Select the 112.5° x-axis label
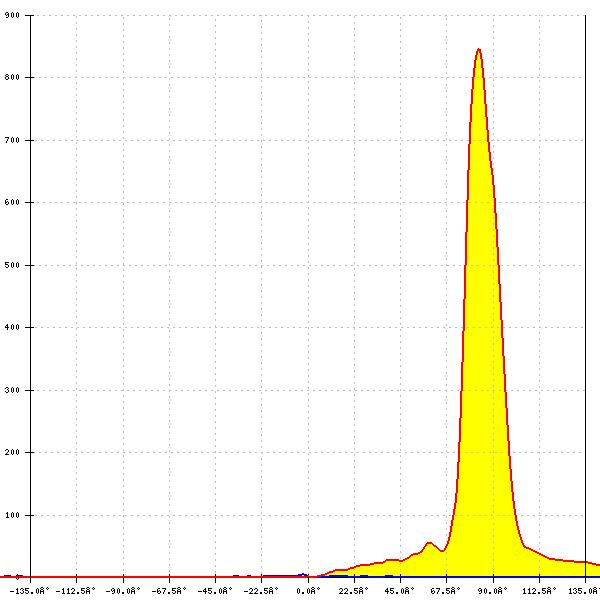This screenshot has width=600, height=600. coord(540,591)
